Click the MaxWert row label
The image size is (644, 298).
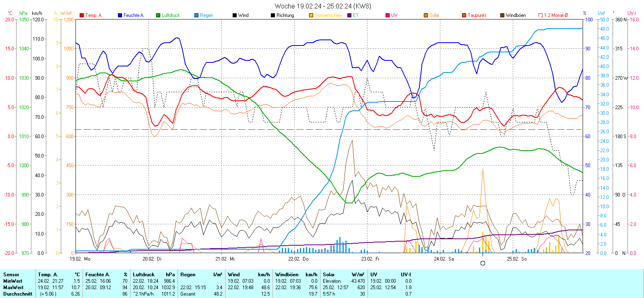(x=13, y=288)
